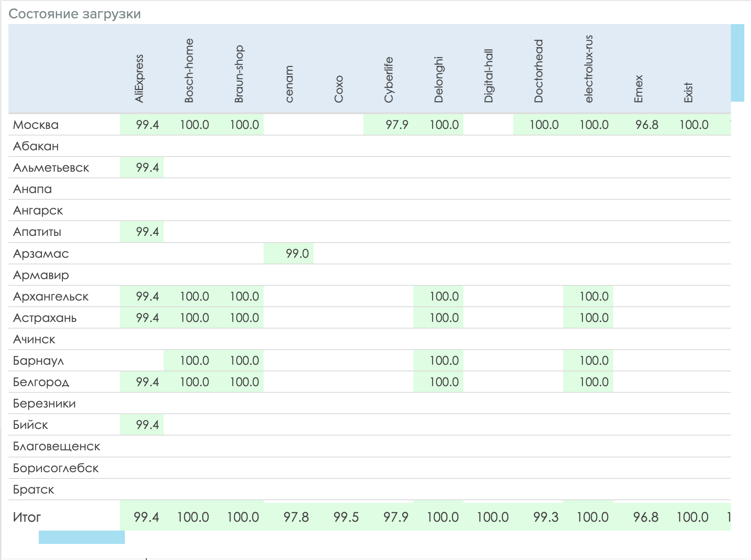This screenshot has width=751, height=560.
Task: Click the Состояние загрузки title
Action: pyautogui.click(x=75, y=14)
